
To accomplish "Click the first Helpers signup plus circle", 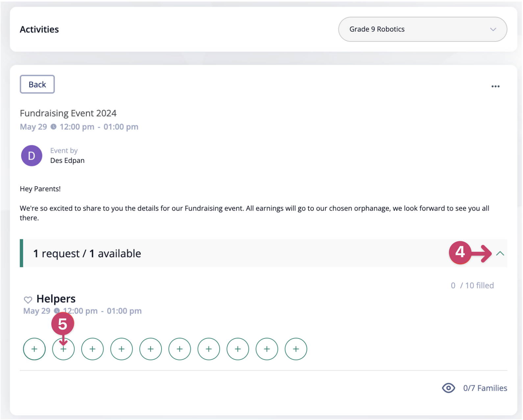I will coord(34,349).
